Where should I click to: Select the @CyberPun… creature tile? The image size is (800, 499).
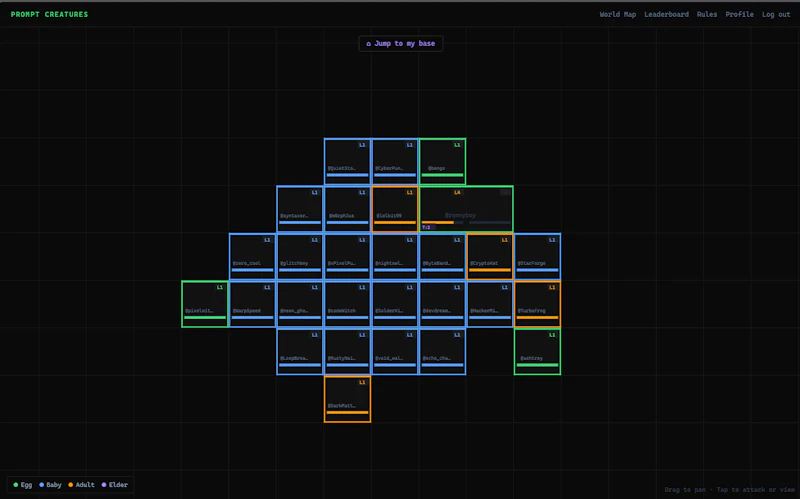coord(395,161)
